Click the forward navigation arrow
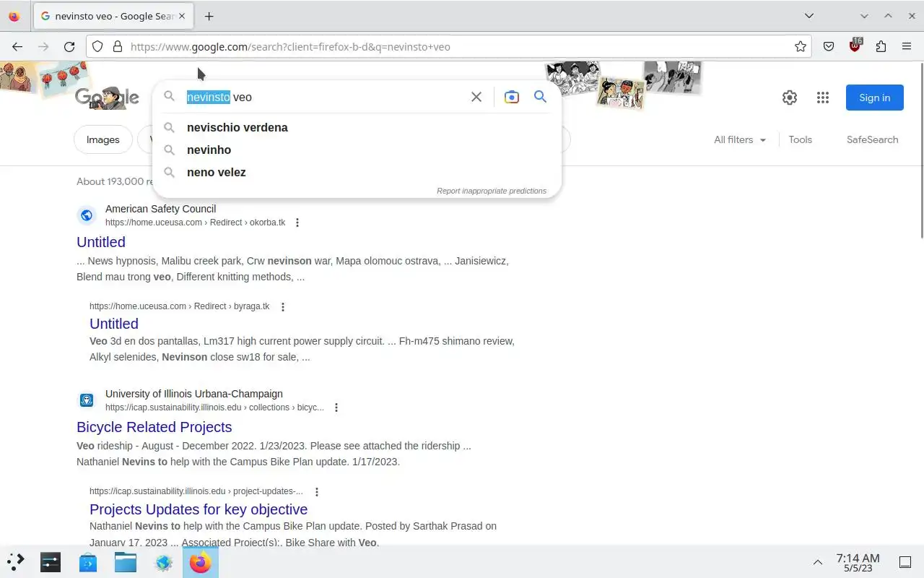 point(43,46)
